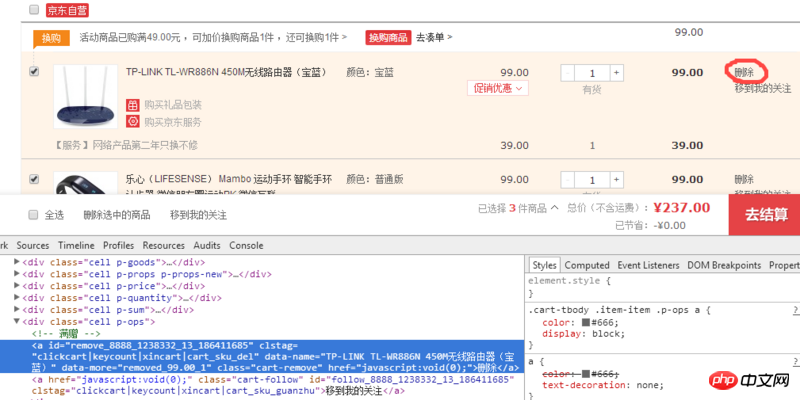Increase quantity of the TP-LINK router
This screenshot has height=400, width=800.
[x=616, y=73]
